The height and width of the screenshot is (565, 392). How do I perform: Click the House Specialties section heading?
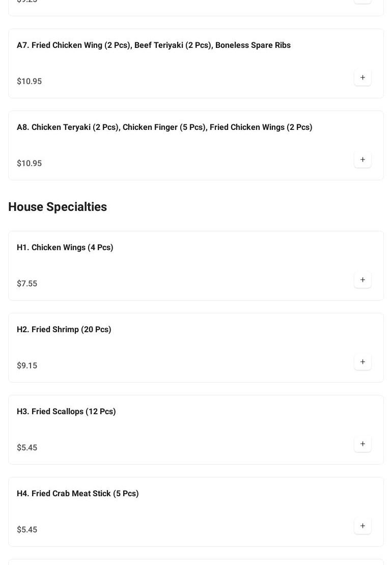[x=58, y=207]
